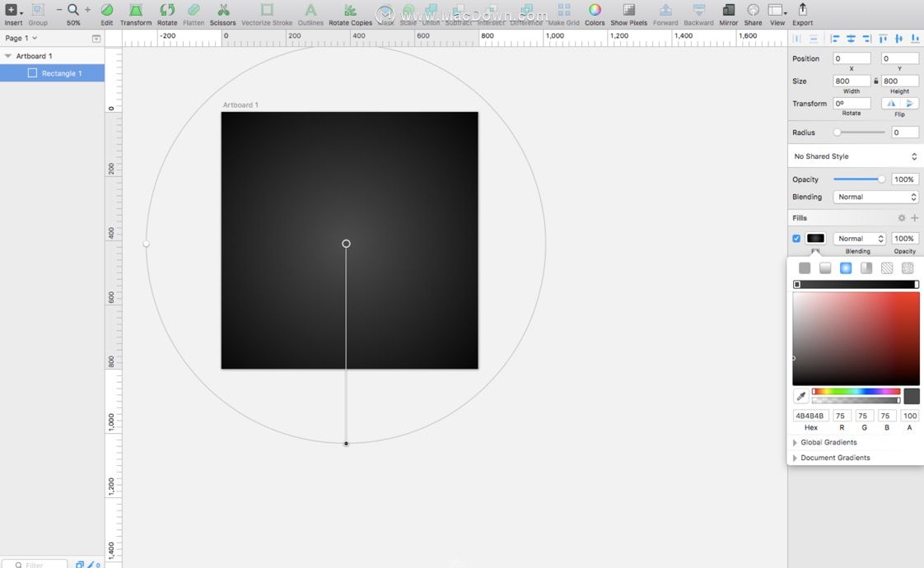Open the No Shared Style dropdown
924x568 pixels.
(855, 156)
